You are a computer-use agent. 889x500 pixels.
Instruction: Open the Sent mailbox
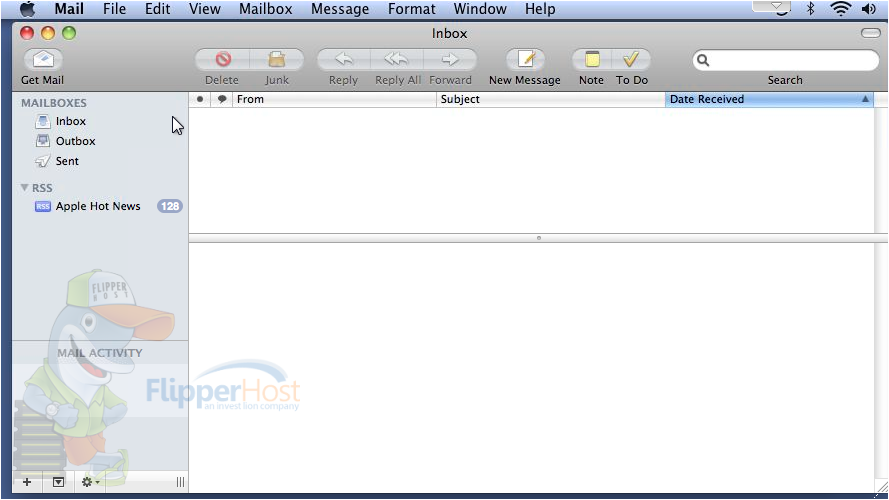click(67, 161)
